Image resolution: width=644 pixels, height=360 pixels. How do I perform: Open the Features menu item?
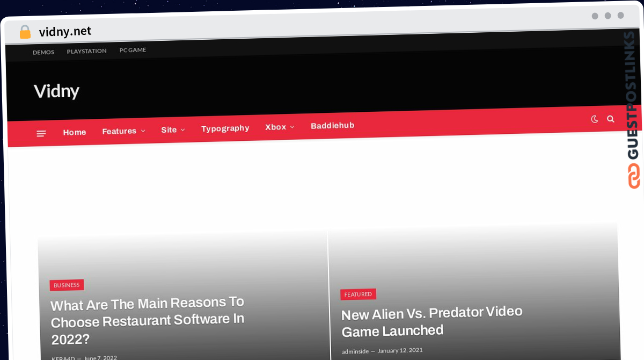(119, 131)
